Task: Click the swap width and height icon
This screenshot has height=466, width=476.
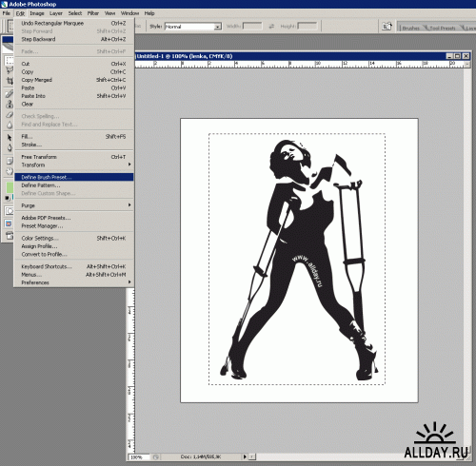Action: point(271,27)
